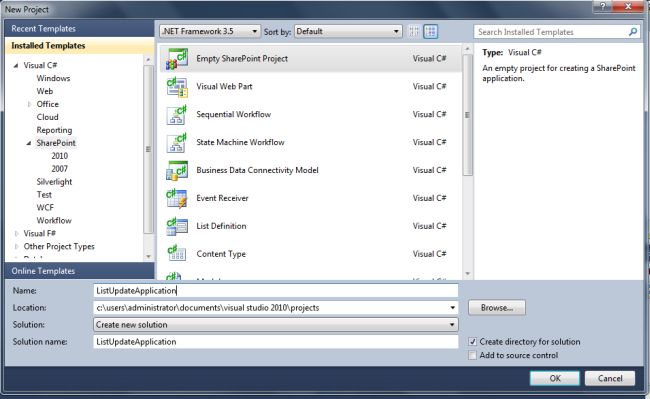
Task: Click the template list scroll down arrow
Action: (468, 273)
